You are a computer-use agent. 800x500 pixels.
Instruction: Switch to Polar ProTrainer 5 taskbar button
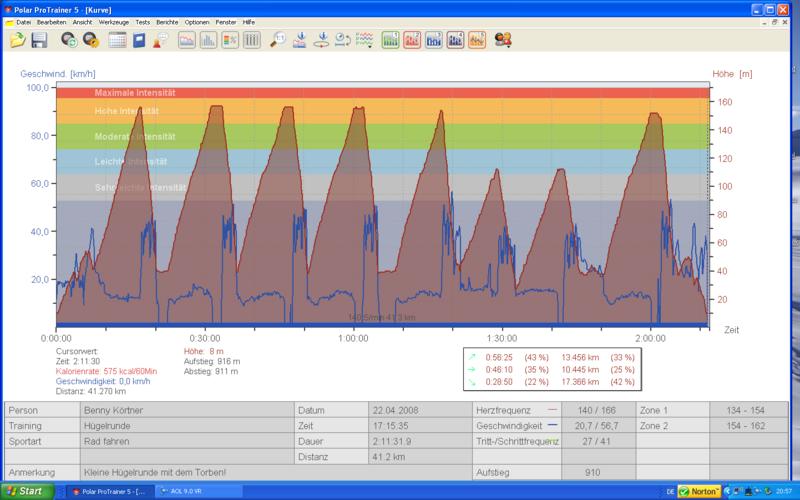point(108,491)
